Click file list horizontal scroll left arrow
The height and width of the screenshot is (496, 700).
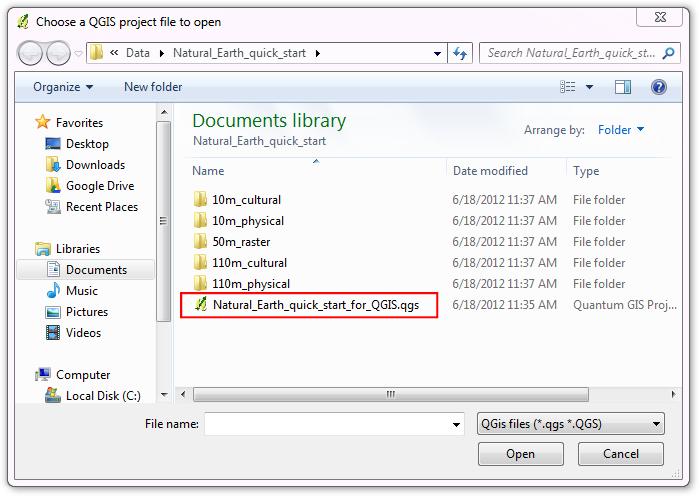(183, 394)
